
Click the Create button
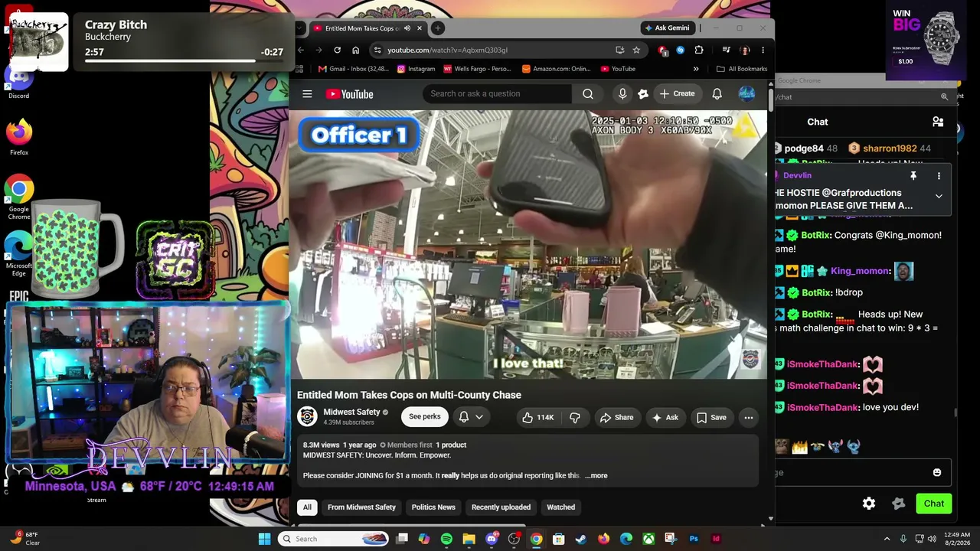click(678, 94)
